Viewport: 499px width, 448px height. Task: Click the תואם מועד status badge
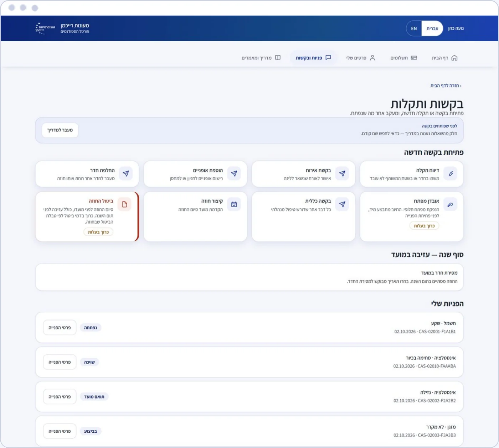click(x=94, y=397)
